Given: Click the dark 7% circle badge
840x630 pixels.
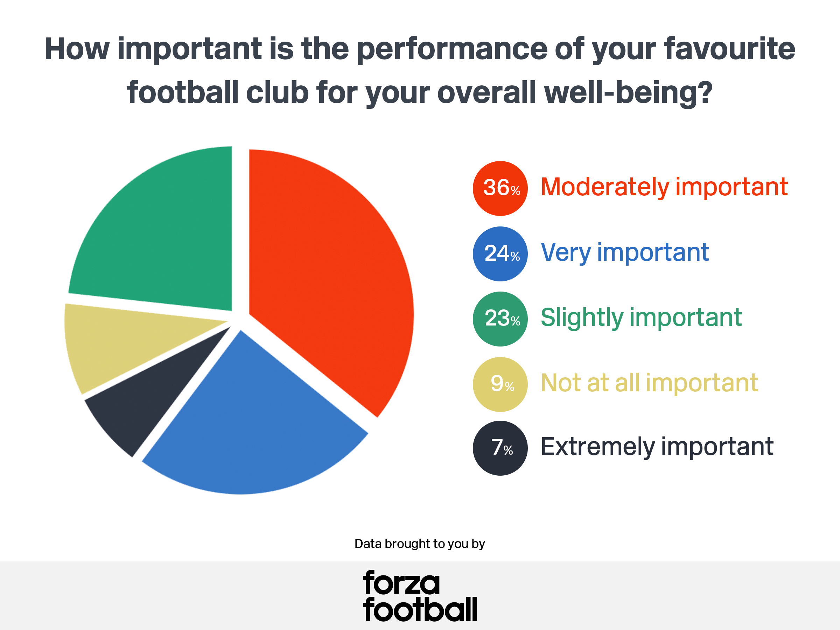Looking at the screenshot, I should pos(500,448).
